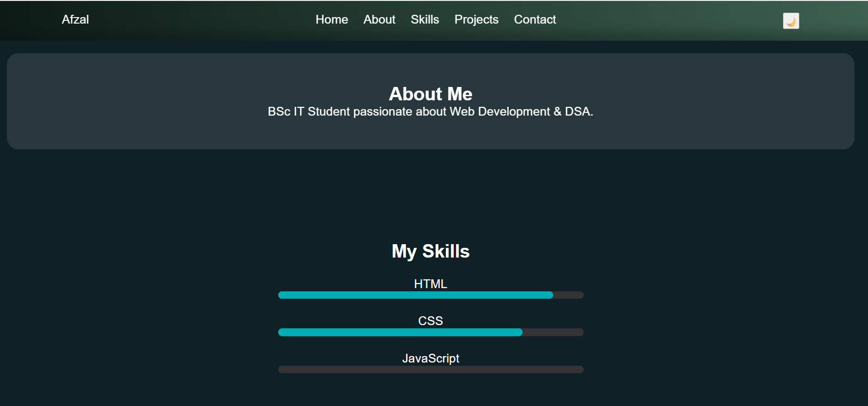Image resolution: width=868 pixels, height=406 pixels.
Task: Open the Projects nav link
Action: (x=476, y=19)
